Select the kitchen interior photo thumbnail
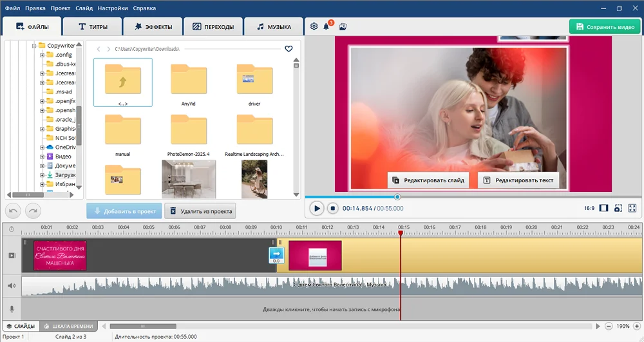The width and height of the screenshot is (644, 342). coord(189,179)
